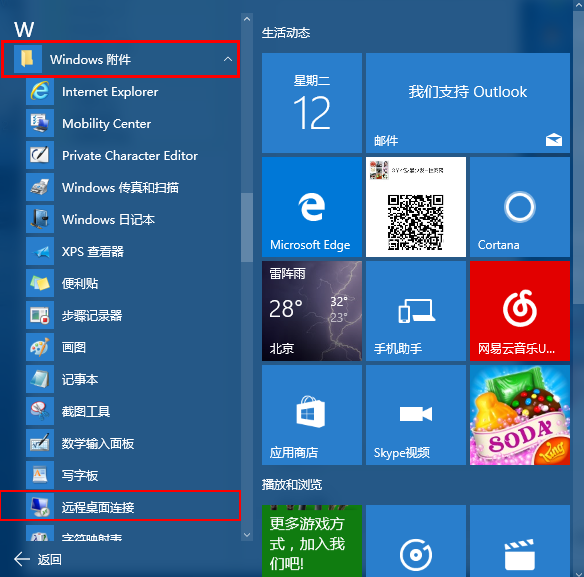Click the 步骤记录器 label
Screen dimensions: 584x577
tap(92, 316)
